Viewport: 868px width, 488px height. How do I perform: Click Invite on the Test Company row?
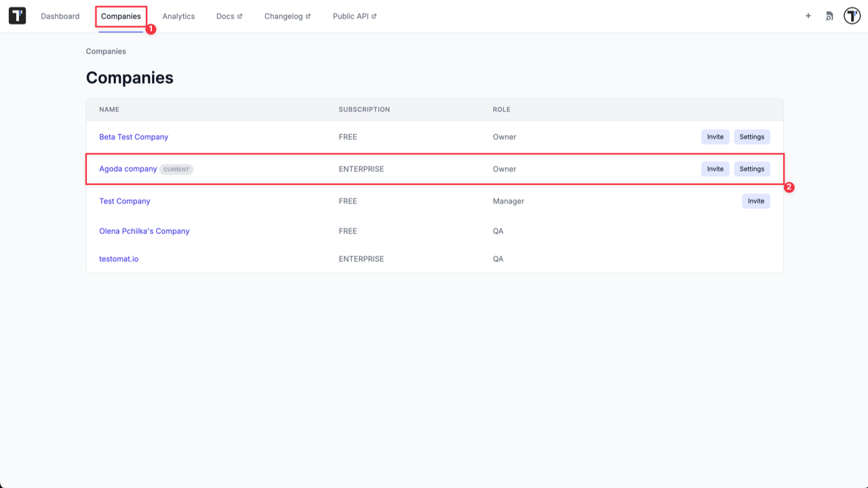coord(755,201)
